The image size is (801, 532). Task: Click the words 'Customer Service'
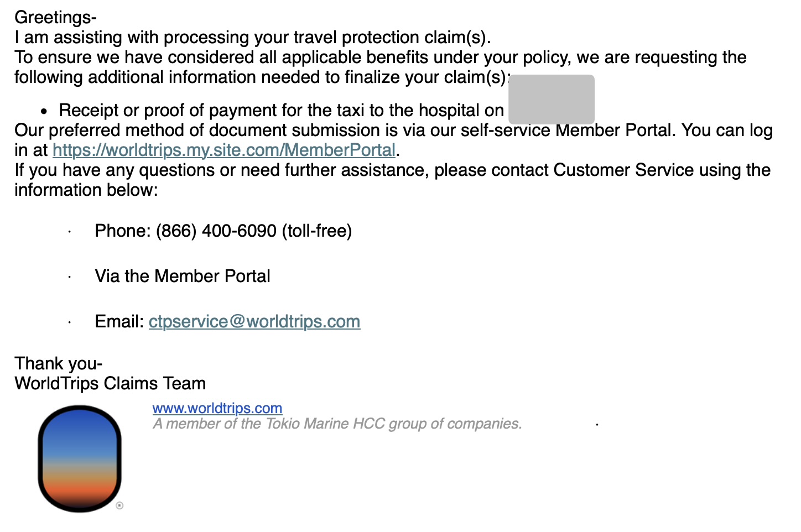coord(623,170)
